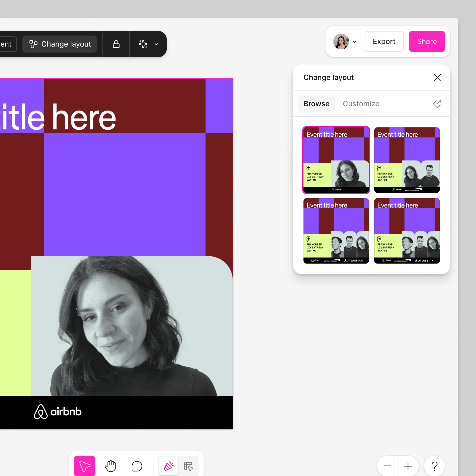Click the Export button
The height and width of the screenshot is (476, 476).
click(384, 41)
